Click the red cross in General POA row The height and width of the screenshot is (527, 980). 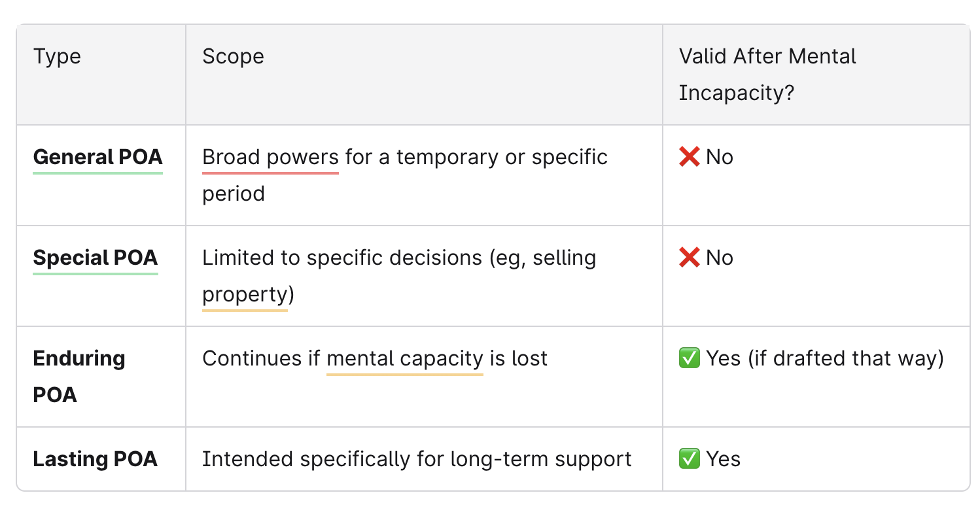tap(689, 157)
